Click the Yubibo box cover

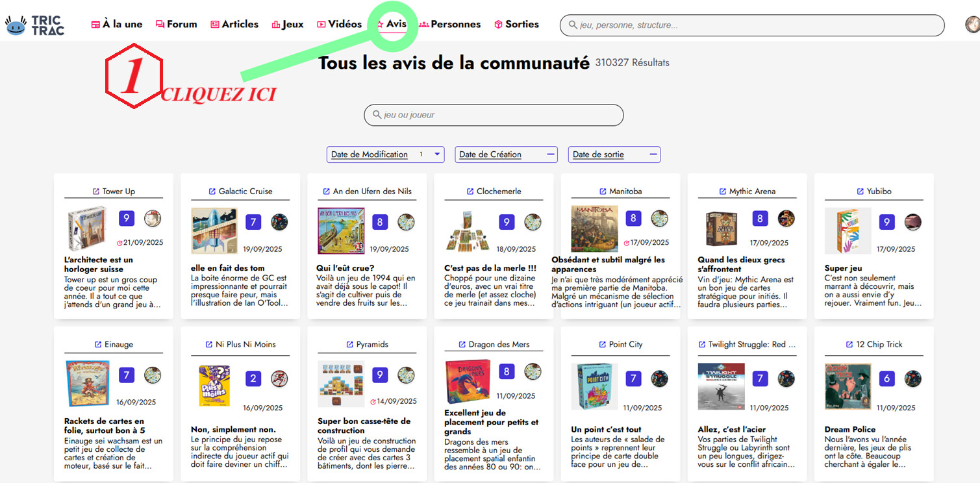848,230
